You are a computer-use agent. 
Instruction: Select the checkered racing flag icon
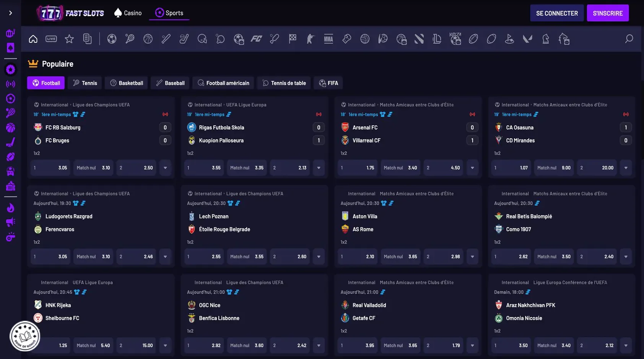click(293, 39)
